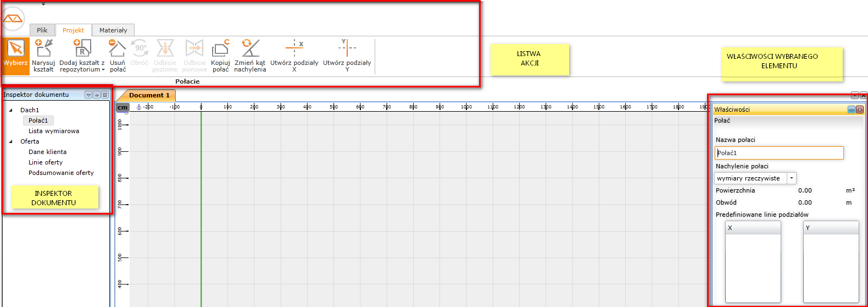This screenshot has width=868, height=307.
Task: Click the Usuń połać icon
Action: (118, 55)
